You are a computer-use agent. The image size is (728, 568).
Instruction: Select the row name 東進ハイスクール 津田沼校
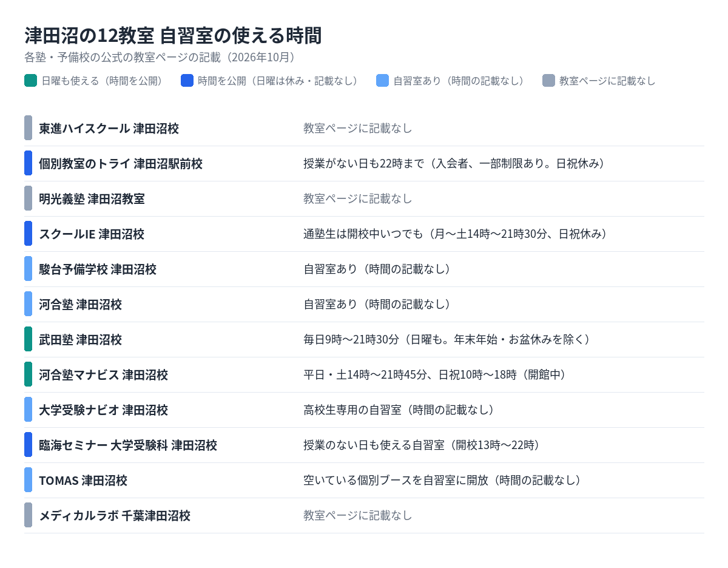[109, 129]
